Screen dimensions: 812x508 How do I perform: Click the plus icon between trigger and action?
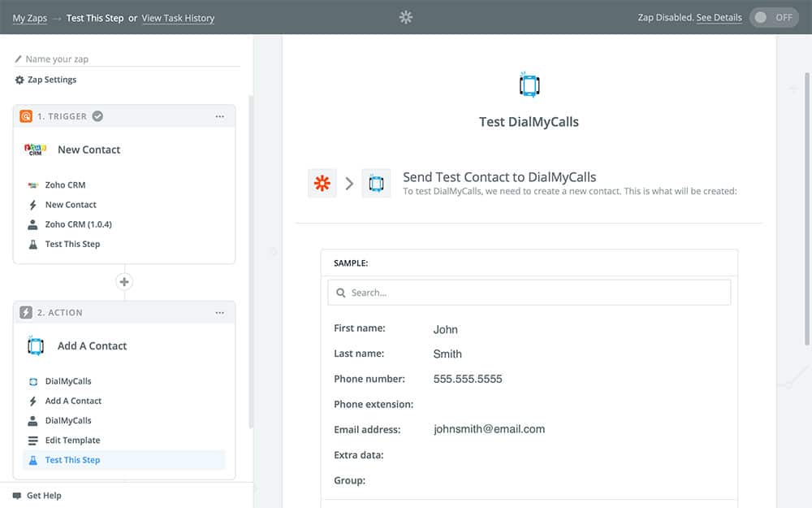tap(124, 282)
